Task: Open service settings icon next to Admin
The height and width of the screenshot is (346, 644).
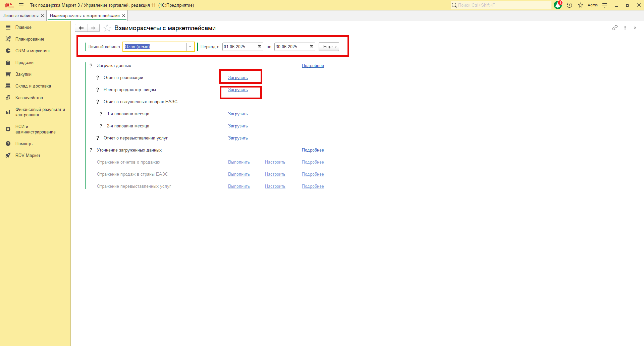Action: 605,5
